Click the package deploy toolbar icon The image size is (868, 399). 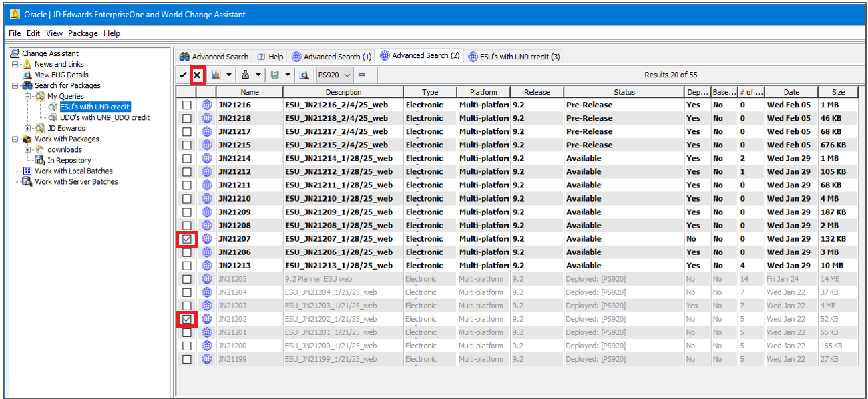[x=246, y=75]
